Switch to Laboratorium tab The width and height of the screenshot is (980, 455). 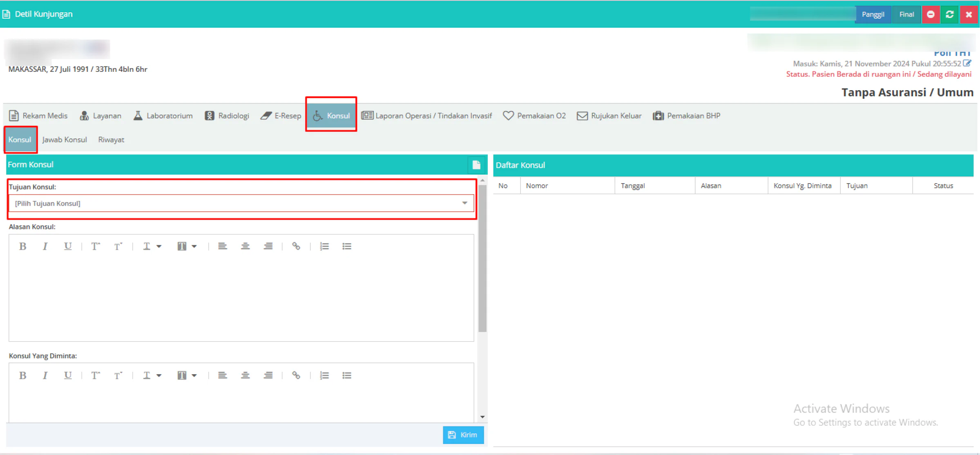click(x=163, y=116)
